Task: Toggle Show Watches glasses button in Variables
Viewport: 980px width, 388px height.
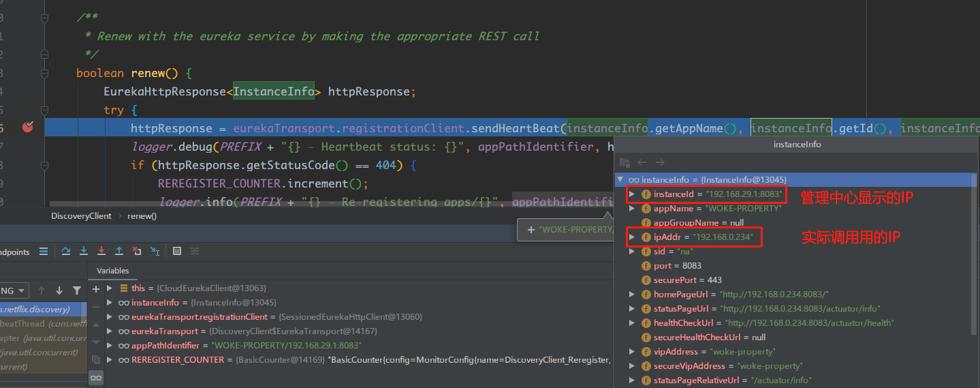Action: point(96,377)
